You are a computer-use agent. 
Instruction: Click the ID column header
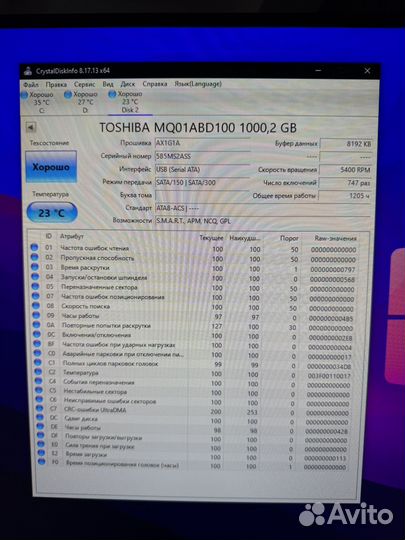point(49,236)
